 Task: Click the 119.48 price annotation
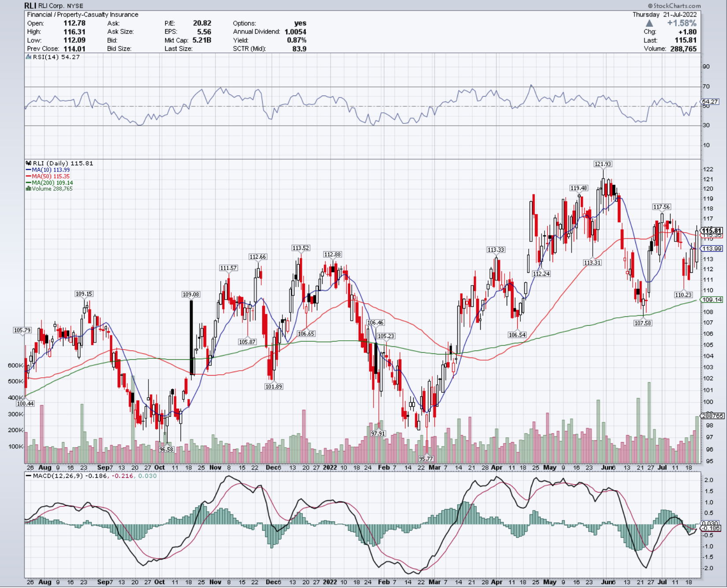click(579, 188)
